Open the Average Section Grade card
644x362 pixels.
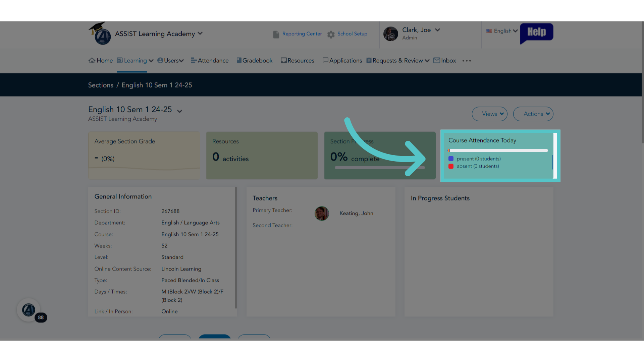tap(144, 156)
